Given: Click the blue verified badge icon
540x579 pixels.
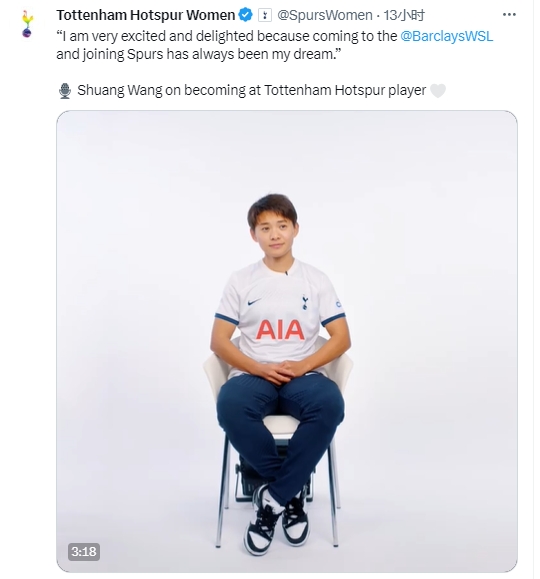Looking at the screenshot, I should 246,15.
